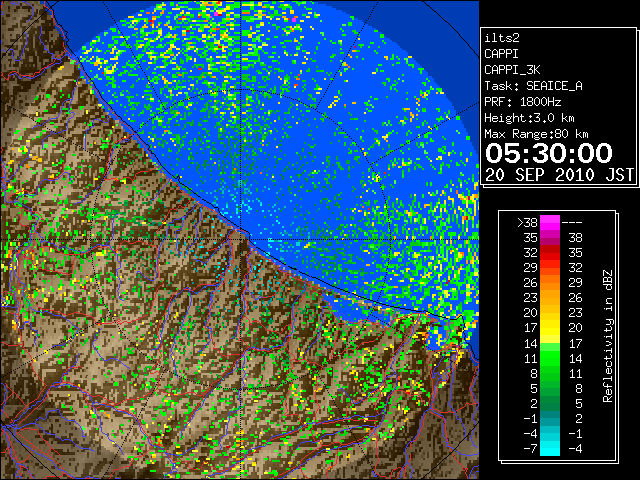Viewport: 640px width, 480px height.
Task: Click the '-4' legend value at bottom right
Action: (575, 448)
